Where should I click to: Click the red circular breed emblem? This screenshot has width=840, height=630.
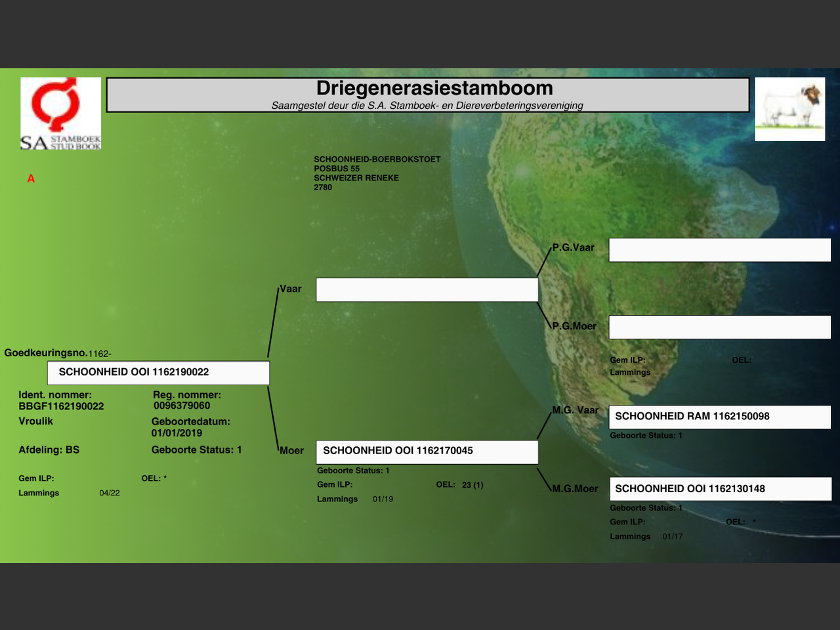tap(56, 105)
